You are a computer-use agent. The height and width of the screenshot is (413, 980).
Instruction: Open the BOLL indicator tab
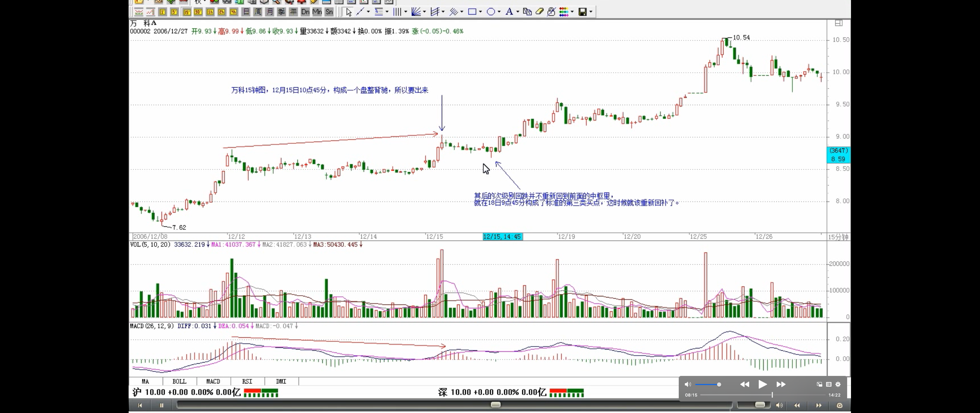point(179,381)
